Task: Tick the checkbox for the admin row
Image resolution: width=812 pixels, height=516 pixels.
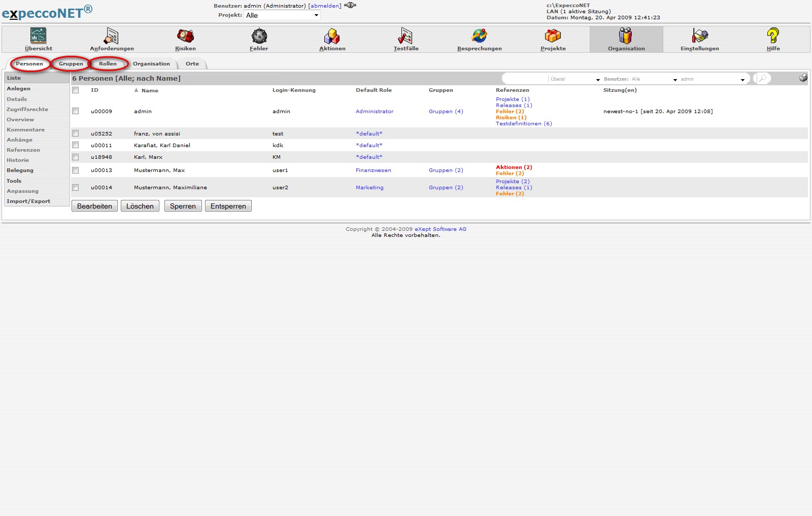Action: (76, 111)
